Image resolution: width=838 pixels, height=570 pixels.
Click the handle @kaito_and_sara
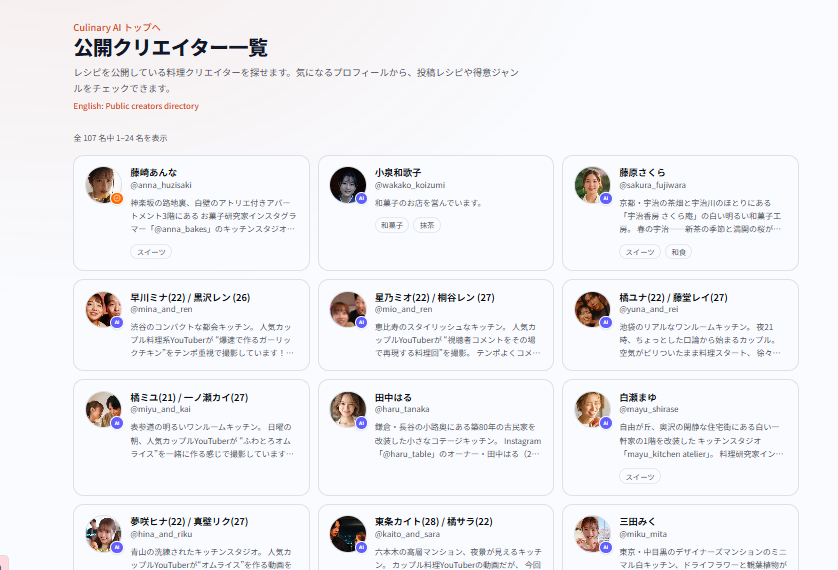click(x=407, y=534)
